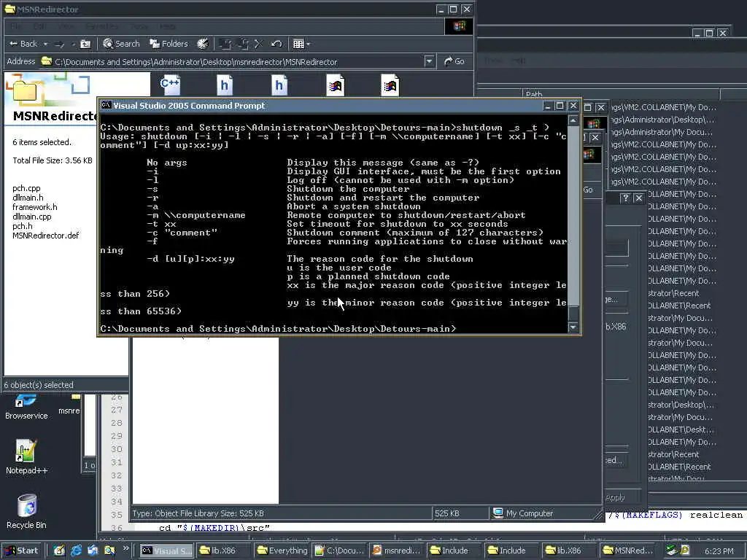Open the Address bar dropdown
Viewport: 747px width, 560px height.
pyautogui.click(x=429, y=61)
